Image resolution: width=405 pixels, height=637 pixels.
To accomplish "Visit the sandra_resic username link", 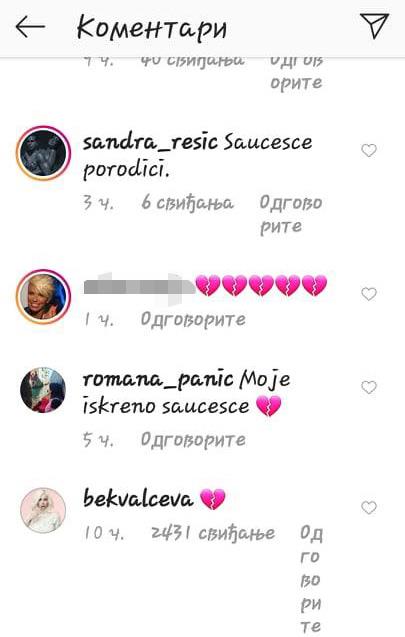I will 150,143.
